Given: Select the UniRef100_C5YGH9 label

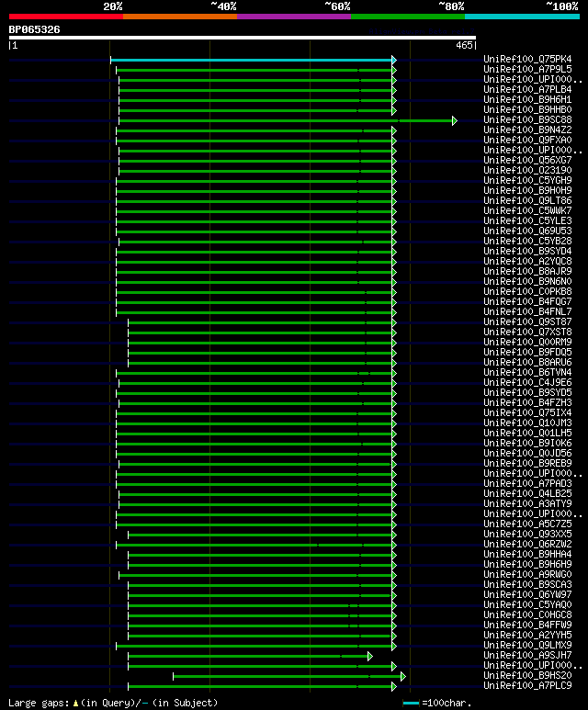Looking at the screenshot, I should (x=527, y=180).
